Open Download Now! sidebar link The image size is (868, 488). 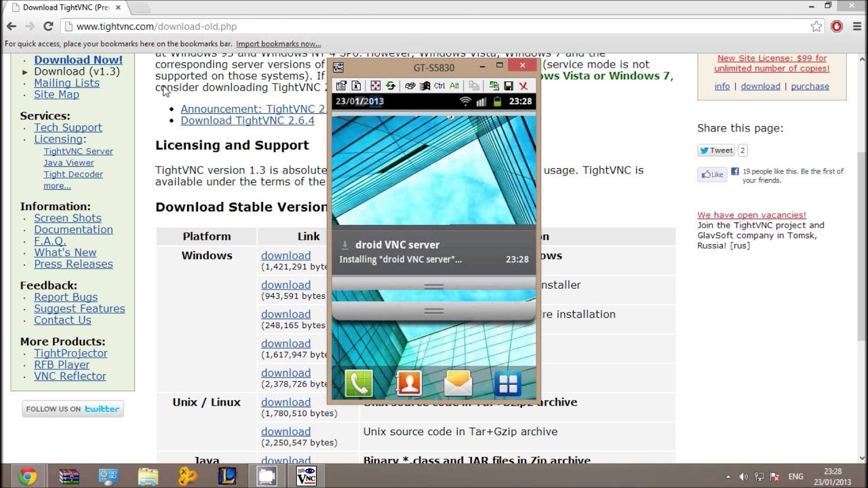[x=79, y=60]
